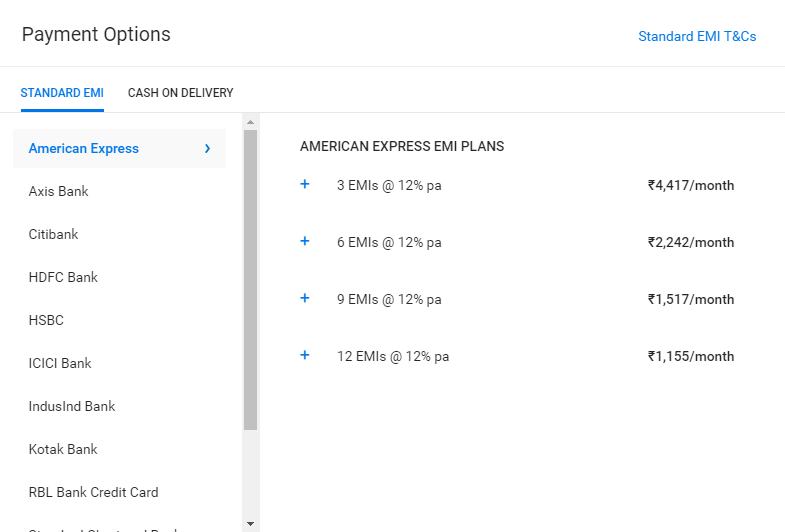Switch to the Standard EMI tab
Viewport: 785px width, 532px height.
62,93
